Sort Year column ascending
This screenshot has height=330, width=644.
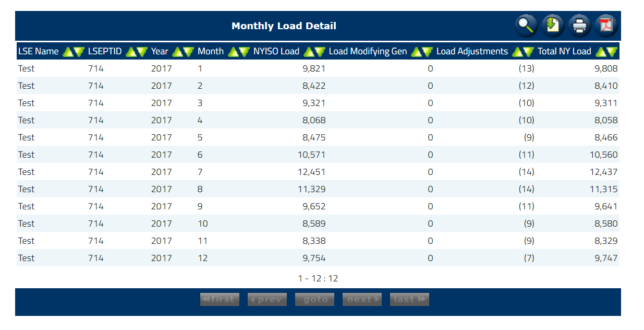tap(177, 52)
